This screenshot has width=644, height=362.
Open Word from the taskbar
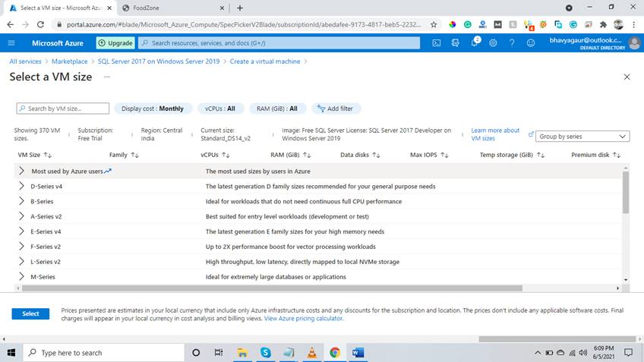tap(358, 353)
